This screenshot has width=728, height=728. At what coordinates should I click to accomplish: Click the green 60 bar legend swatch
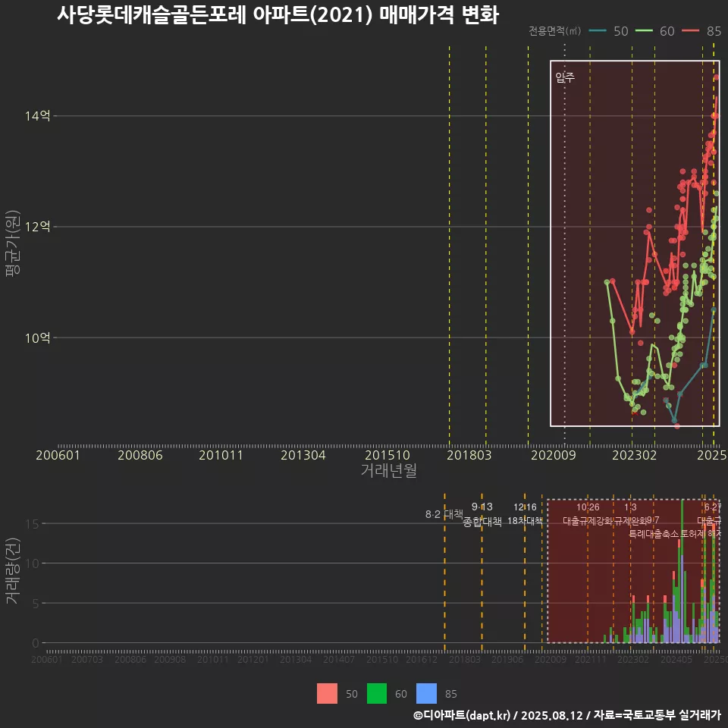pos(377,694)
